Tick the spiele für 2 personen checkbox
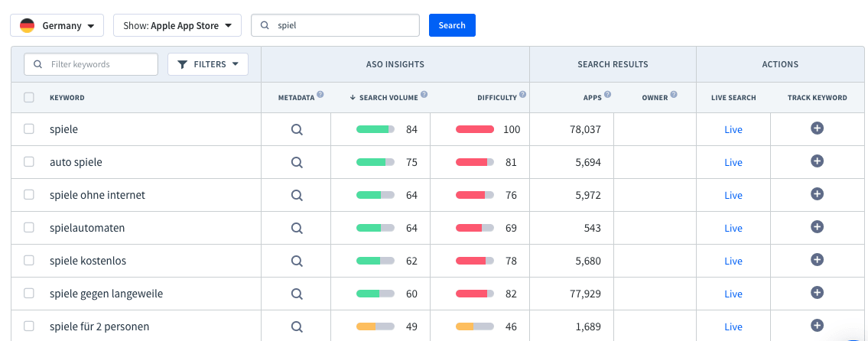 (29, 326)
